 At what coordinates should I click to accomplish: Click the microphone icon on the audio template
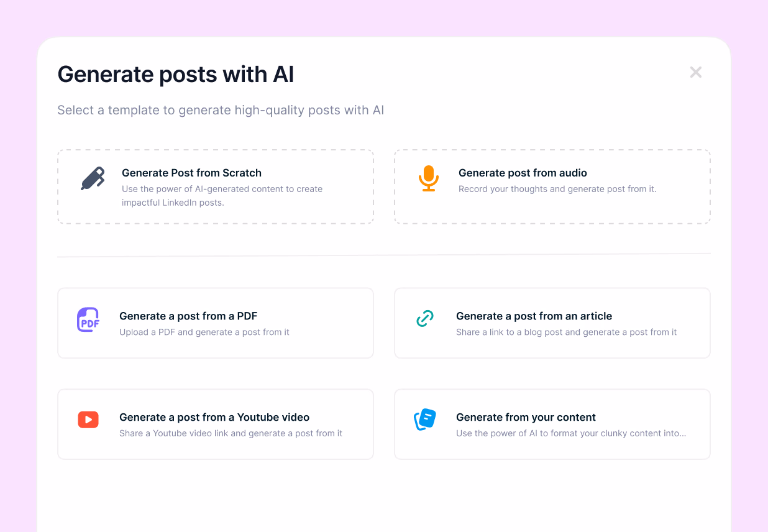coord(428,179)
